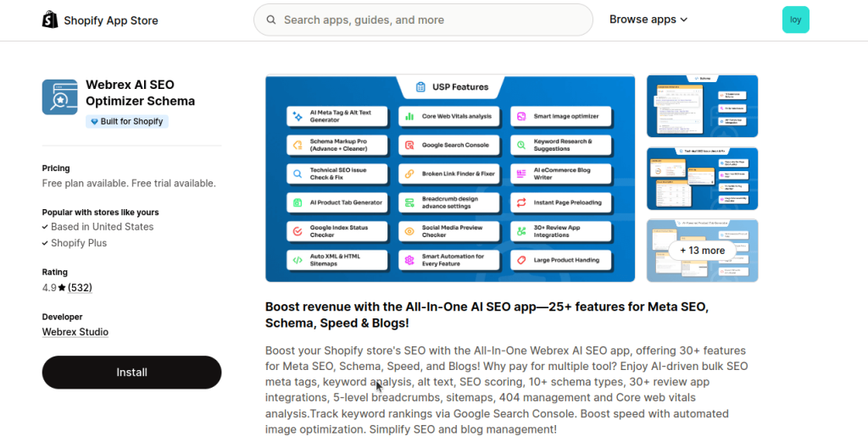The height and width of the screenshot is (442, 868).
Task: Open the Webrex Studio developer link
Action: [75, 332]
